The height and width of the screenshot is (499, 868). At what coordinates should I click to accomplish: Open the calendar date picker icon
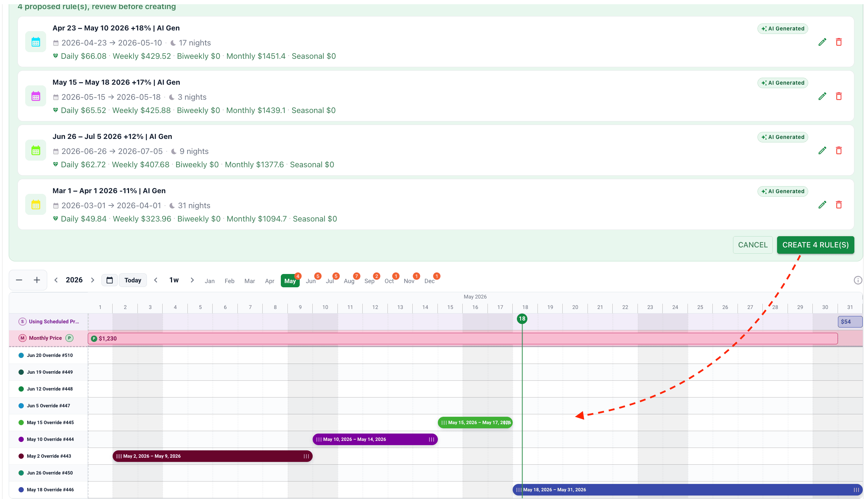click(x=109, y=280)
